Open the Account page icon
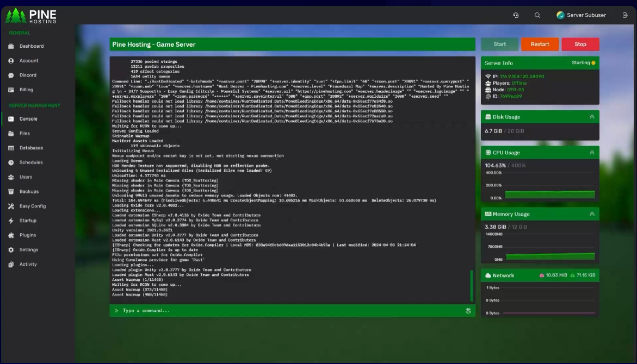The image size is (637, 364). [11, 61]
